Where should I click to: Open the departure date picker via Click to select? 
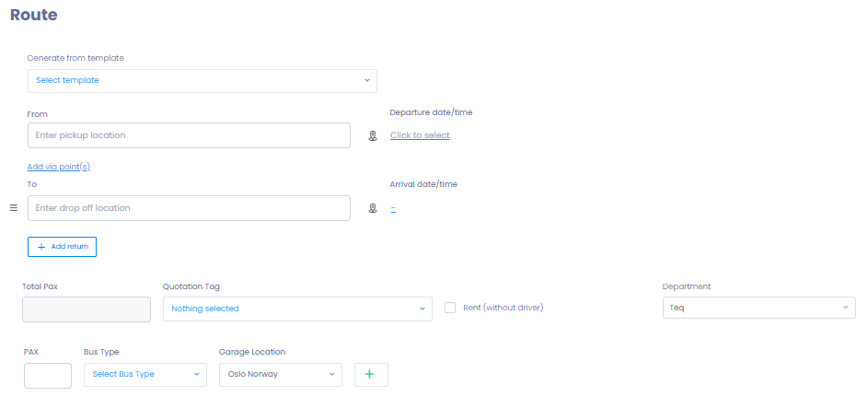pos(420,135)
